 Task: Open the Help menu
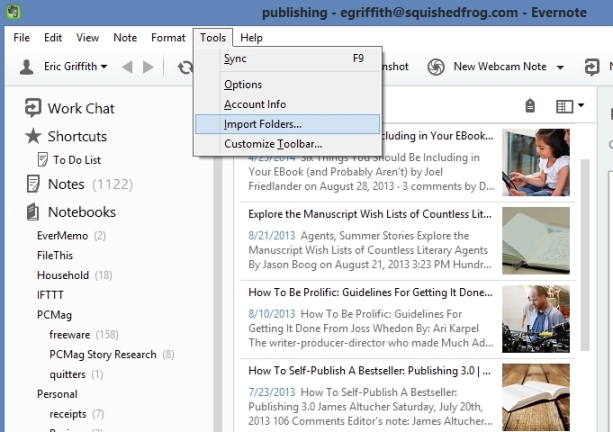251,38
